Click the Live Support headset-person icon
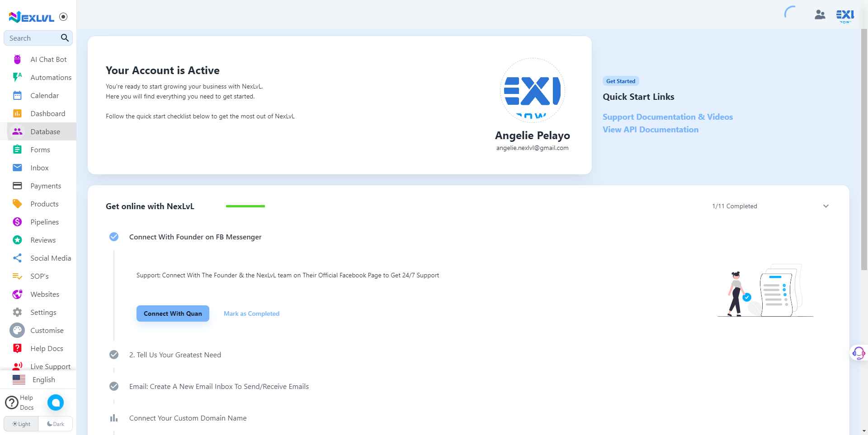The height and width of the screenshot is (435, 868). (x=17, y=366)
